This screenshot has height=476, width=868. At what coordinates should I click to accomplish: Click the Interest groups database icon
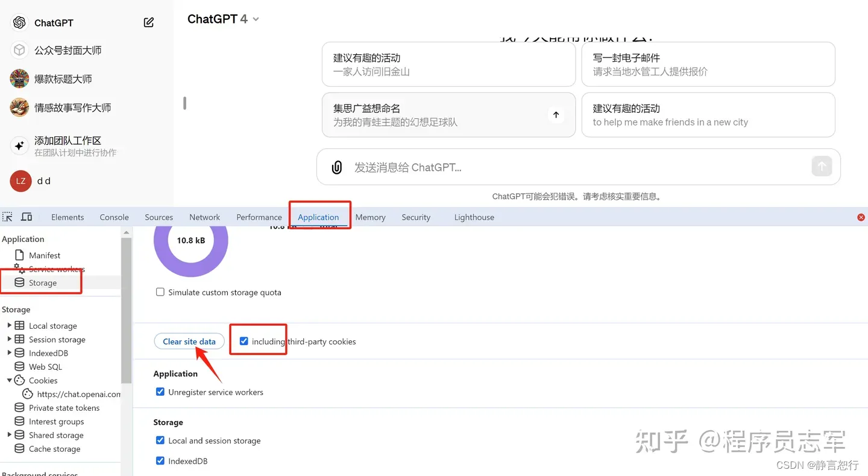19,421
